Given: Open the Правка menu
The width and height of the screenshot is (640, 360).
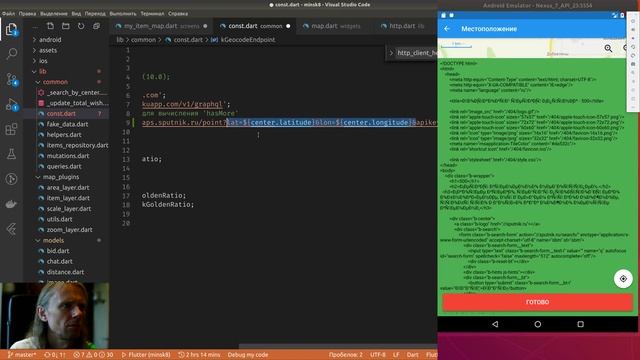Looking at the screenshot, I should [x=27, y=13].
